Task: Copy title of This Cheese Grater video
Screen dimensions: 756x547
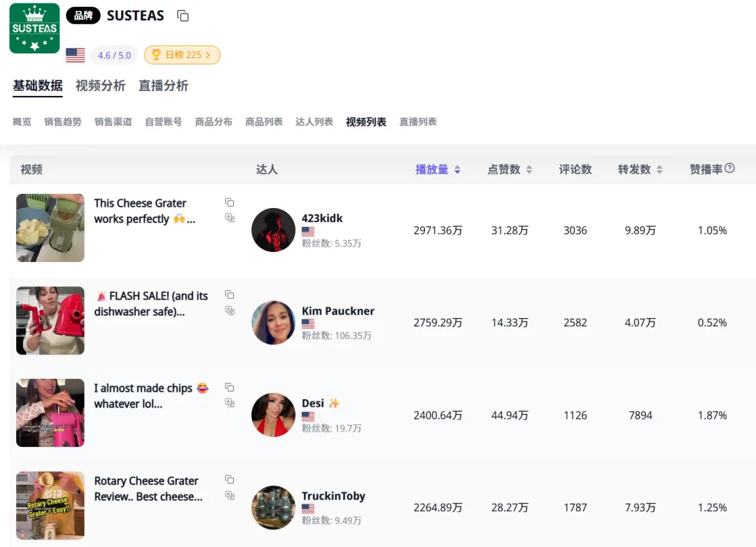Action: click(x=230, y=202)
